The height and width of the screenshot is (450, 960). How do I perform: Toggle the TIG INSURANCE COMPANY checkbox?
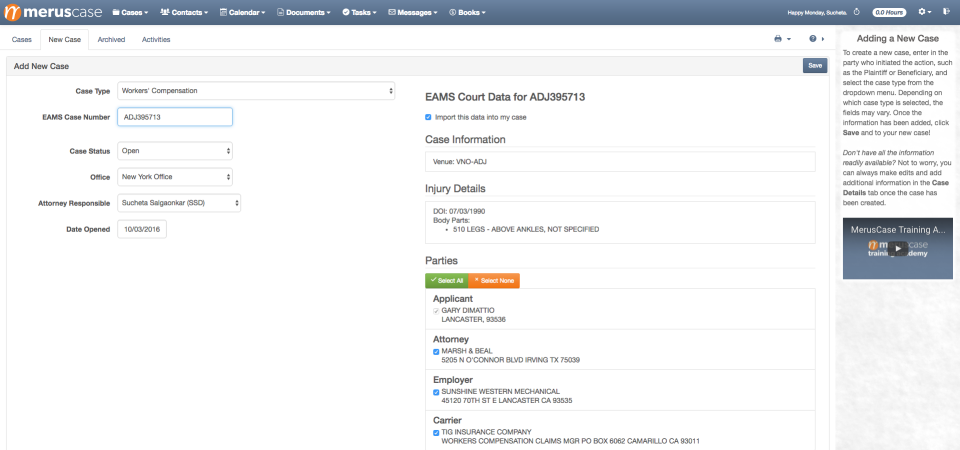[436, 432]
